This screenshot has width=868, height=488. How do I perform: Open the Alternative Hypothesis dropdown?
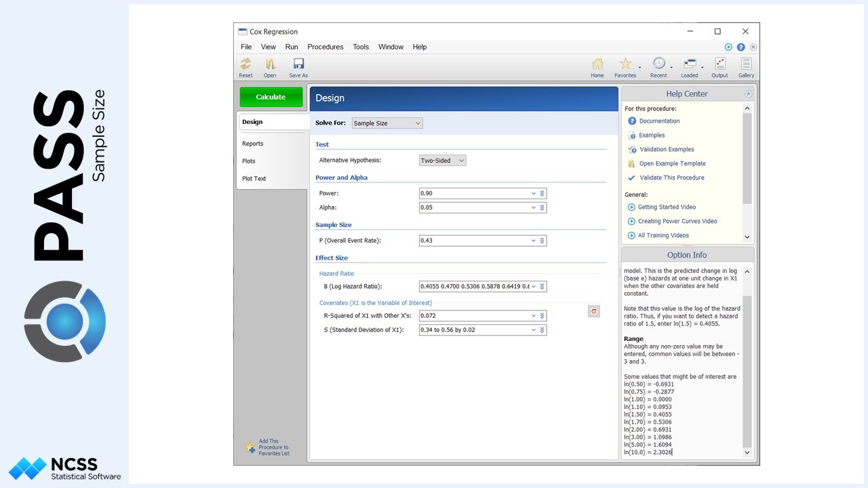coord(443,161)
